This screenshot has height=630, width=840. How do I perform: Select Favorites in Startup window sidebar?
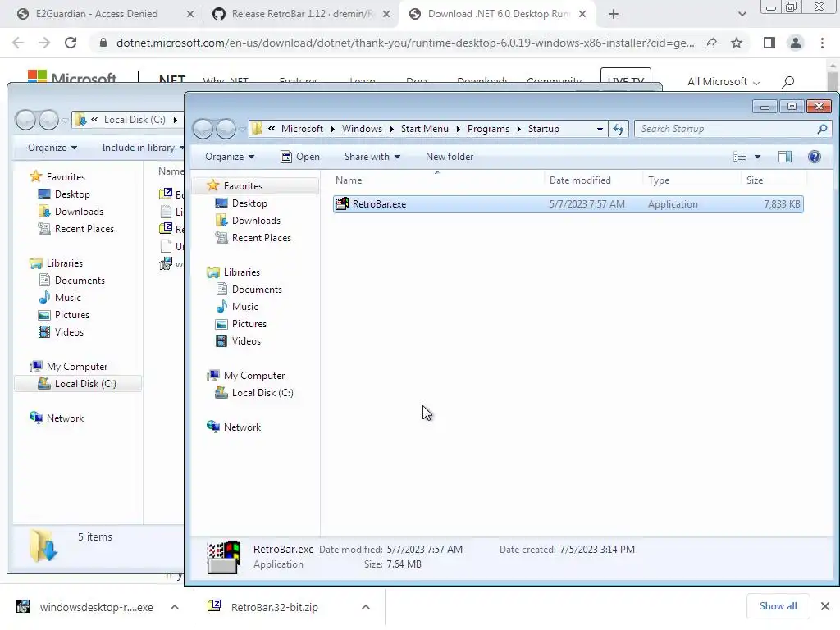243,186
